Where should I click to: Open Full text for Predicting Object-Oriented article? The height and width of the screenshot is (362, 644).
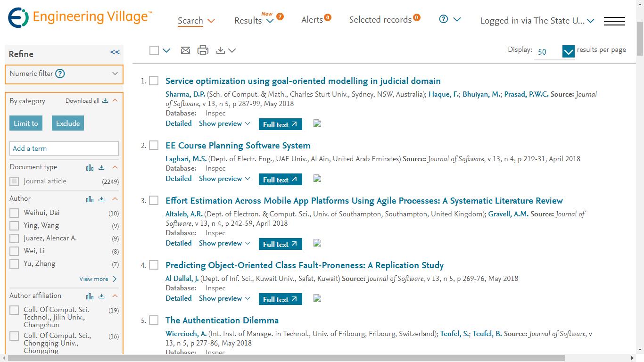280,299
